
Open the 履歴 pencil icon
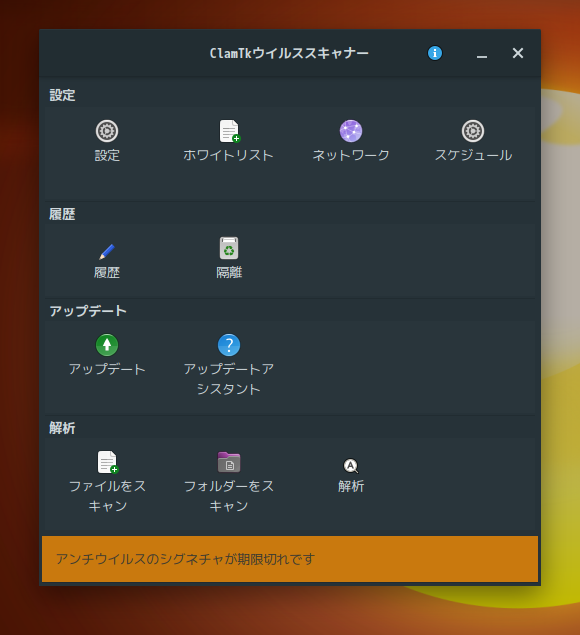107,251
